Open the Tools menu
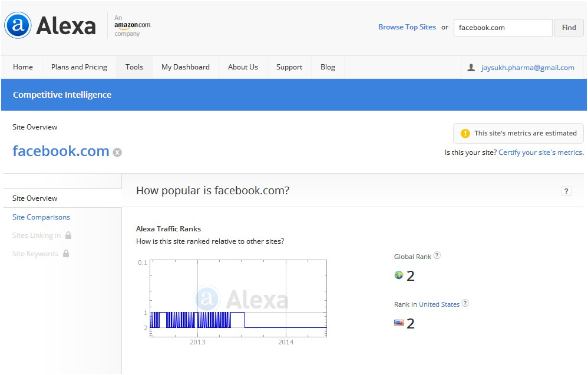 coord(134,67)
